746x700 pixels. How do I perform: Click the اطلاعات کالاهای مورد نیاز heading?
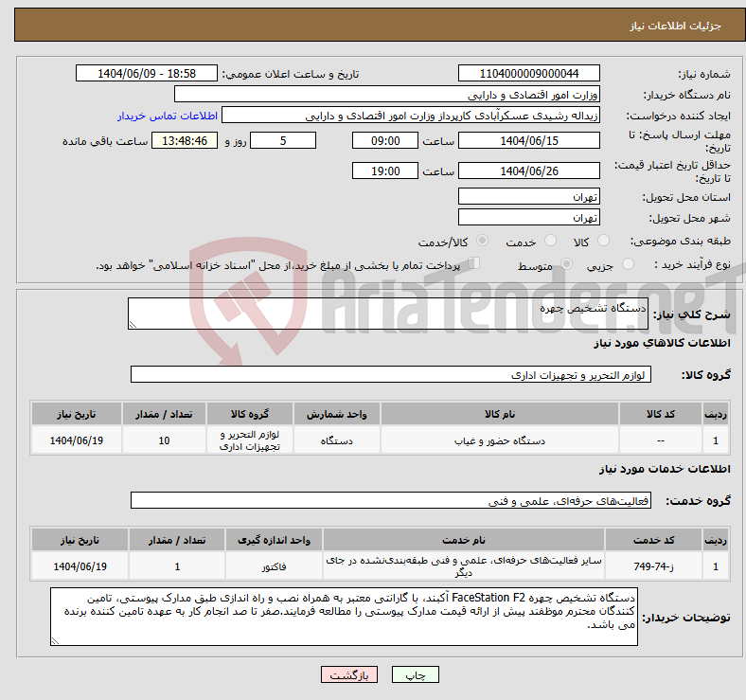[x=662, y=343]
